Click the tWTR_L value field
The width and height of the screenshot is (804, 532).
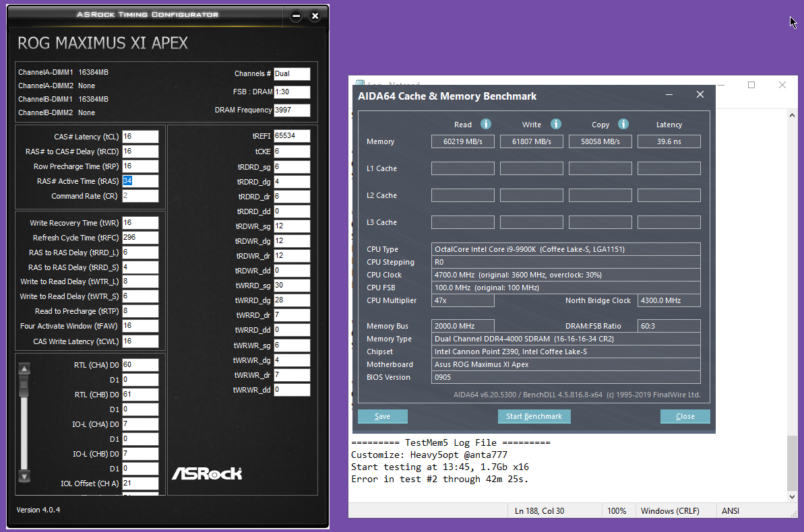point(140,281)
